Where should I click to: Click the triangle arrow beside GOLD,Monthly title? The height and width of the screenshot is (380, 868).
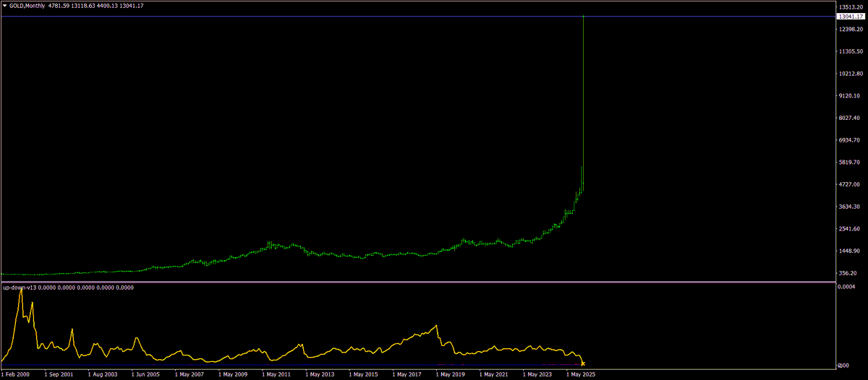[5, 6]
